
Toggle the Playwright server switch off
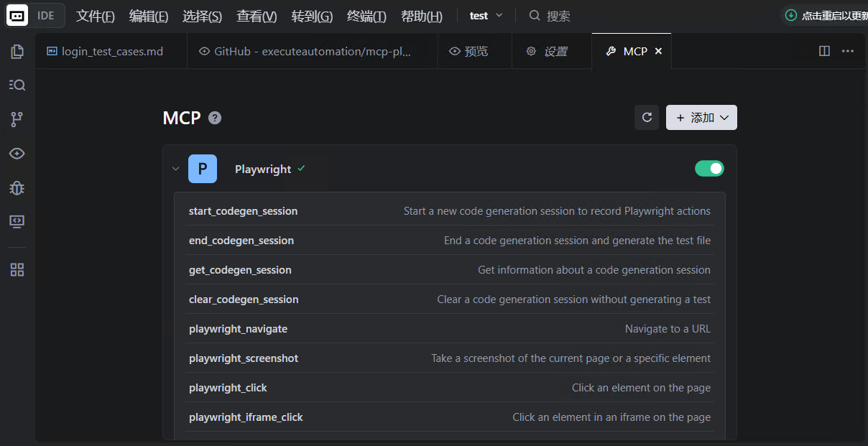tap(709, 168)
